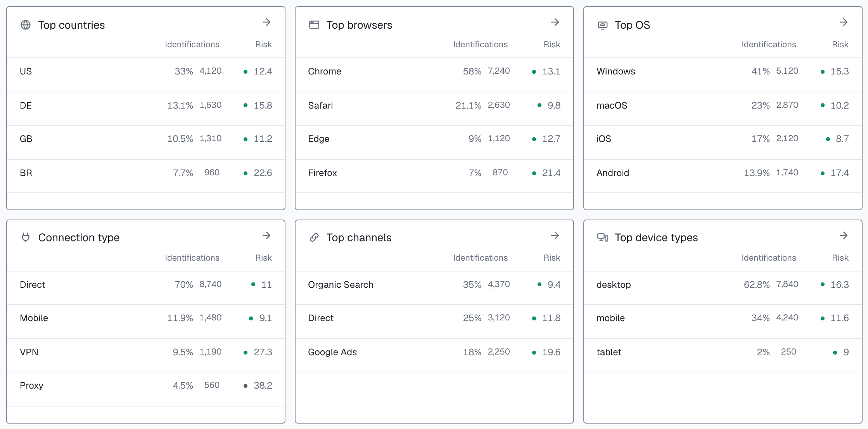Select the macOS row label
This screenshot has height=429, width=868.
pyautogui.click(x=612, y=106)
